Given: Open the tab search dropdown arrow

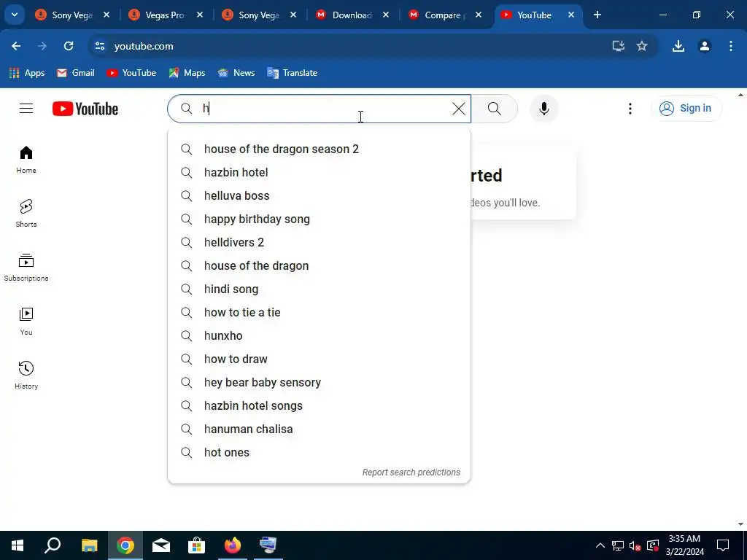Looking at the screenshot, I should 15,15.
